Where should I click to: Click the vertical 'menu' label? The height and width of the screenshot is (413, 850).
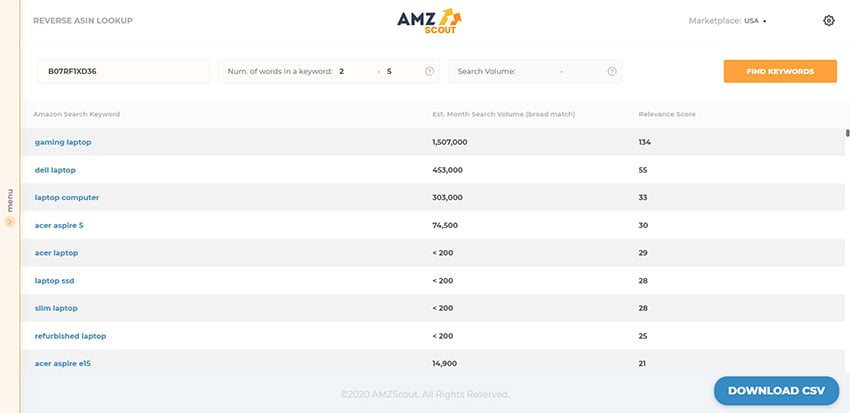[10, 200]
